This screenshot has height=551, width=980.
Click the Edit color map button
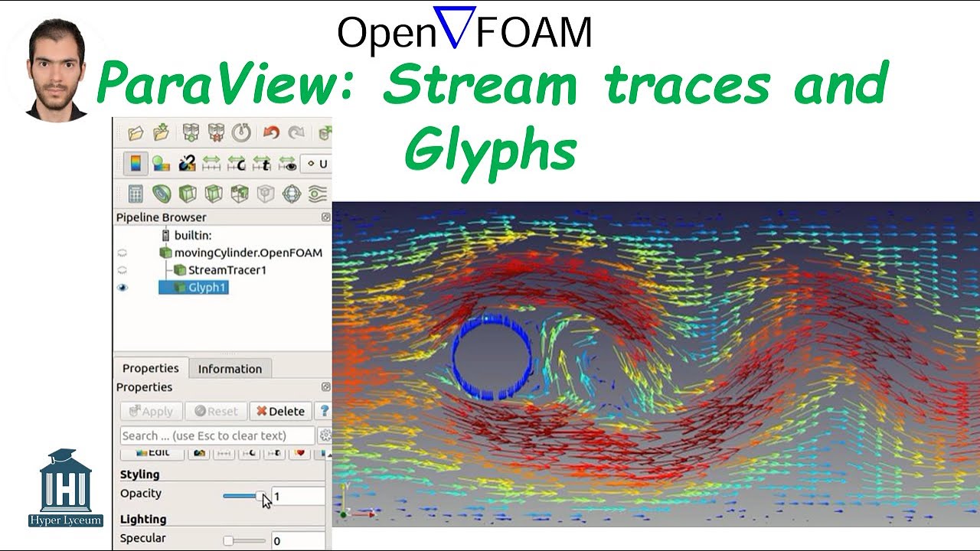(152, 453)
